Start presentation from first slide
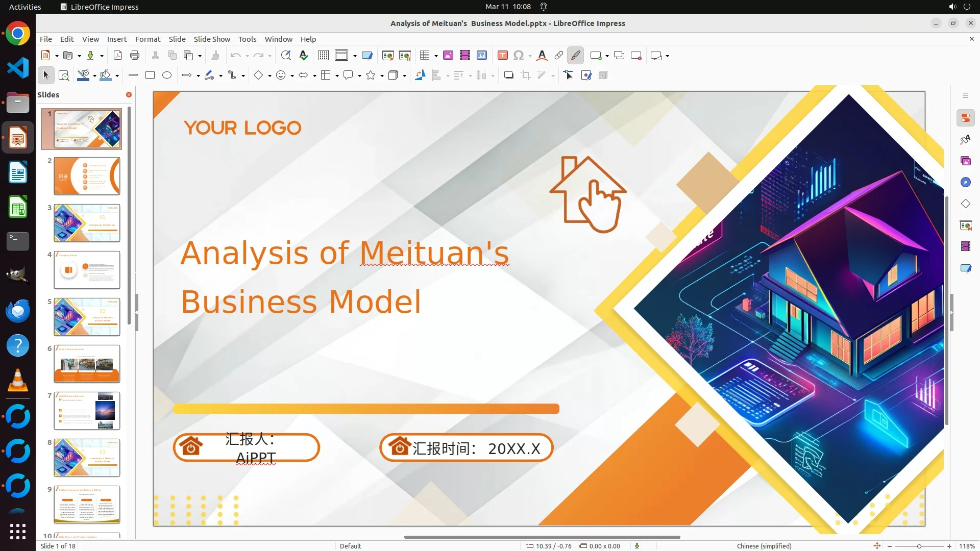Screen dimensions: 980x551 tap(387, 56)
